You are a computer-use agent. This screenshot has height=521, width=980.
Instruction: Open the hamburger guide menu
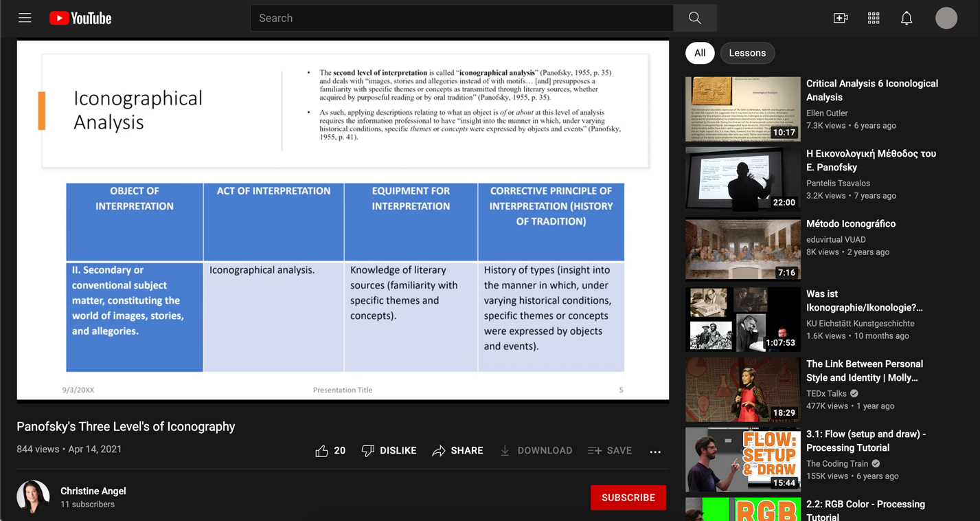pos(25,18)
